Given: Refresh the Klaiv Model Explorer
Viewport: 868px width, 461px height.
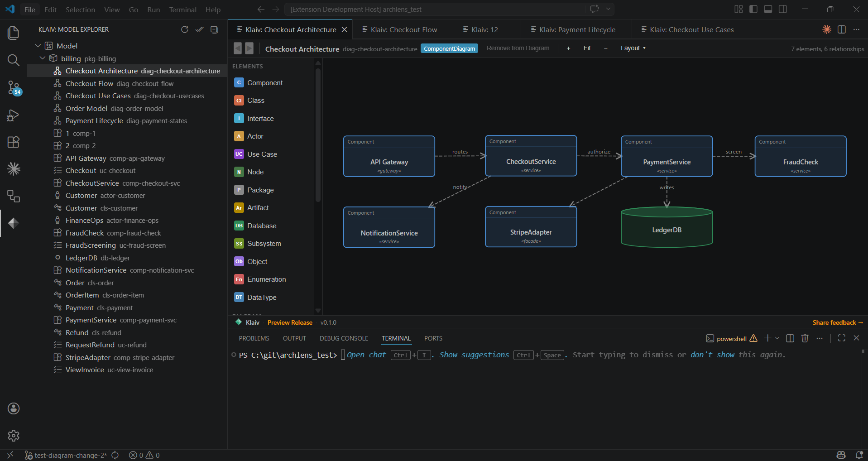Looking at the screenshot, I should (x=184, y=29).
